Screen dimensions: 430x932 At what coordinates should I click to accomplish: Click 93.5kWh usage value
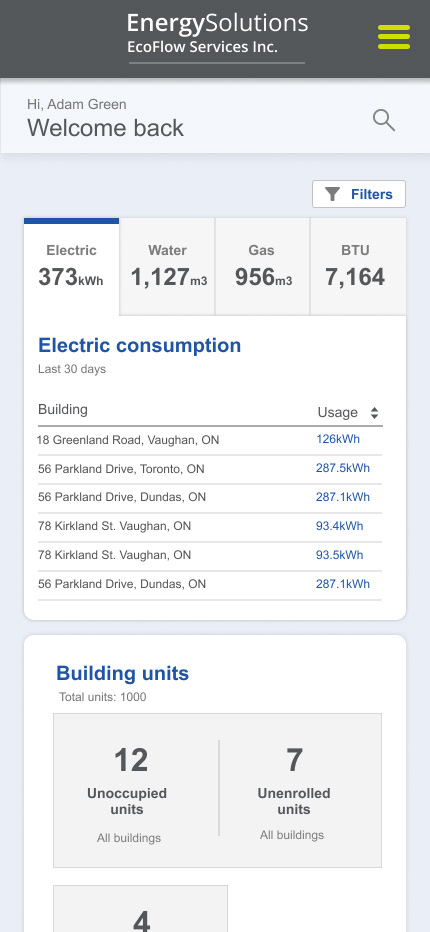[x=340, y=555]
